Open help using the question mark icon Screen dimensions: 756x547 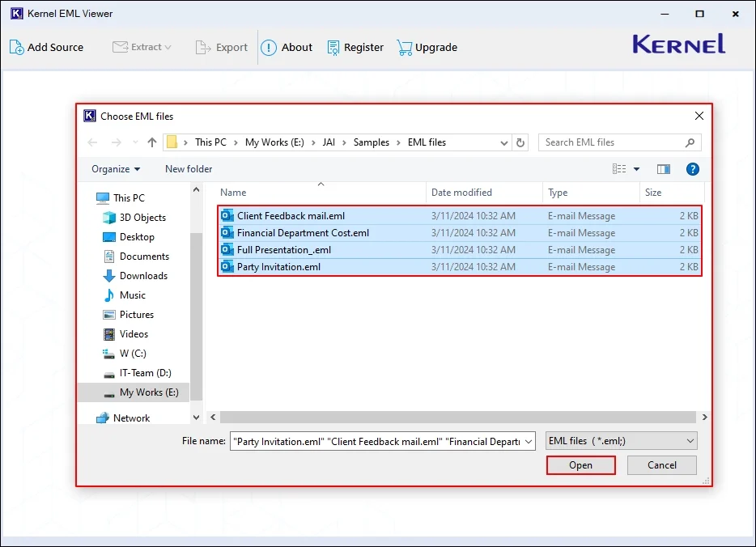(694, 168)
